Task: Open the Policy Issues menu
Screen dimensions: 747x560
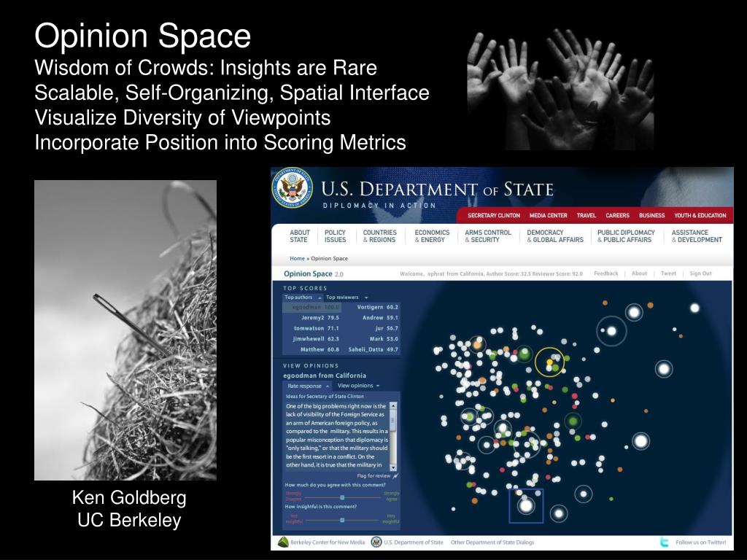Action: [x=335, y=236]
